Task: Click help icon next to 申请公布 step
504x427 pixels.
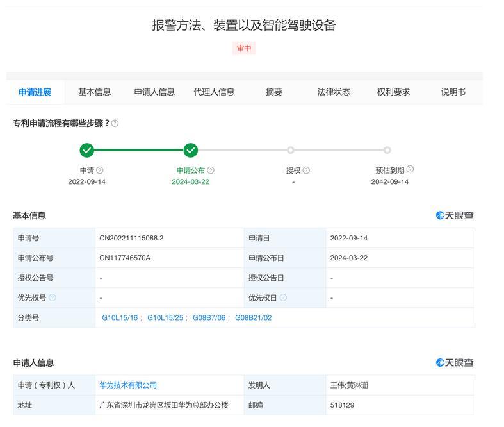Action: 211,170
